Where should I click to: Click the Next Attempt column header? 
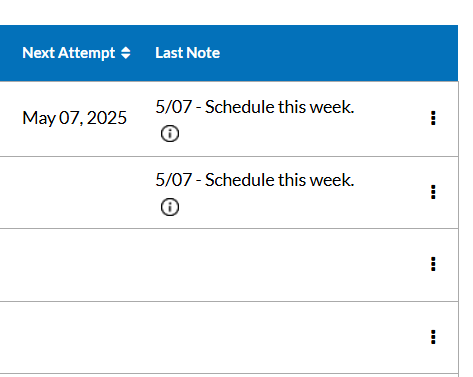69,53
